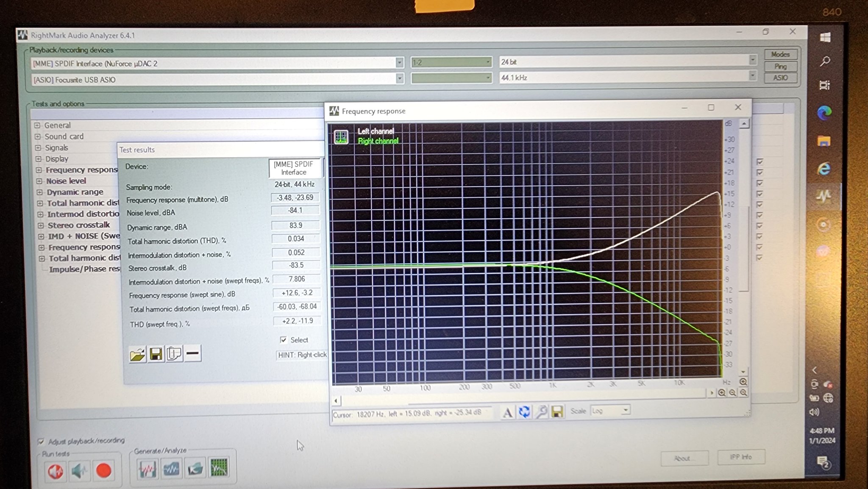Image resolution: width=868 pixels, height=489 pixels.
Task: Select the Dynamic range test item
Action: (x=75, y=192)
